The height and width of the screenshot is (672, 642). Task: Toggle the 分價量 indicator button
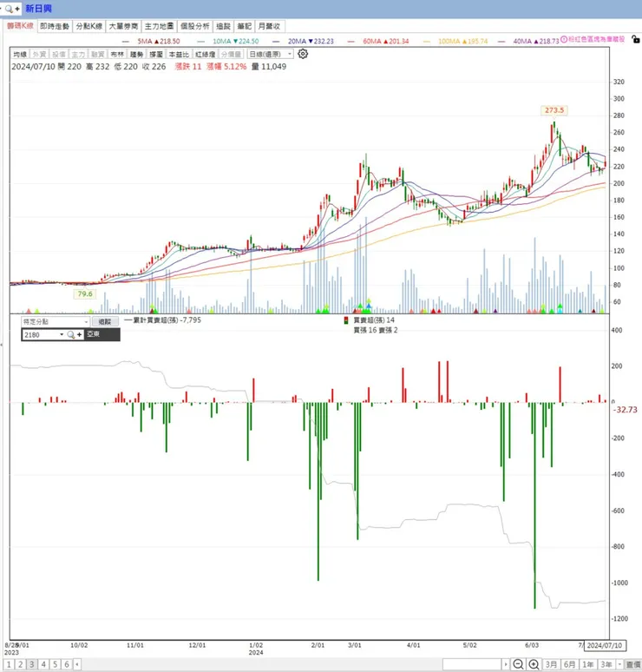232,54
